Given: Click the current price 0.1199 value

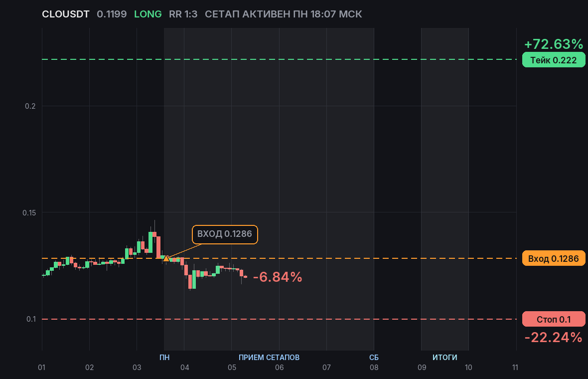Looking at the screenshot, I should [x=112, y=14].
